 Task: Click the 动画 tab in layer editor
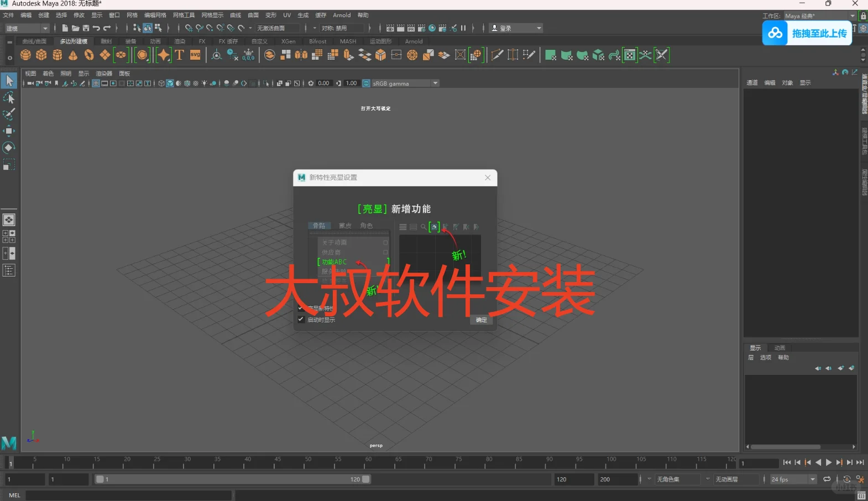[780, 348]
